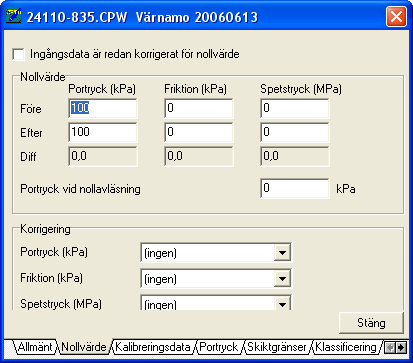The height and width of the screenshot is (363, 413).
Task: Click the Diff Friktion value field
Action: pyautogui.click(x=199, y=156)
